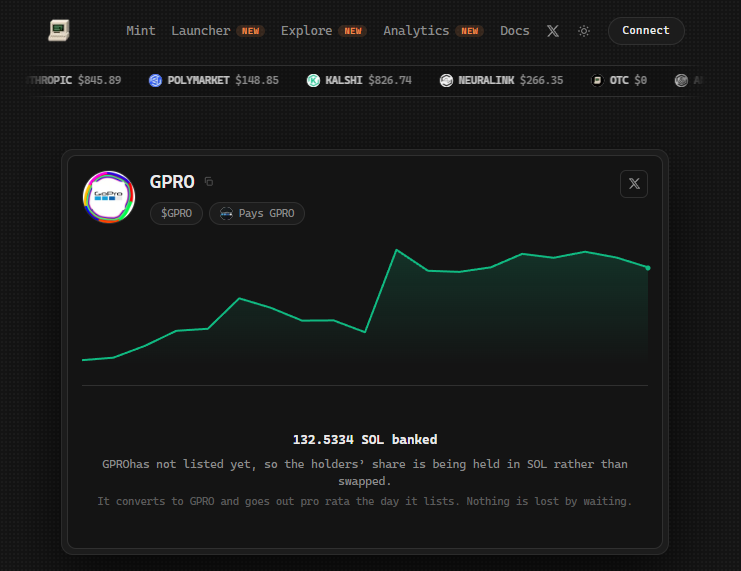Click the Pays GPRO badge
Image resolution: width=741 pixels, height=571 pixels.
(x=257, y=214)
